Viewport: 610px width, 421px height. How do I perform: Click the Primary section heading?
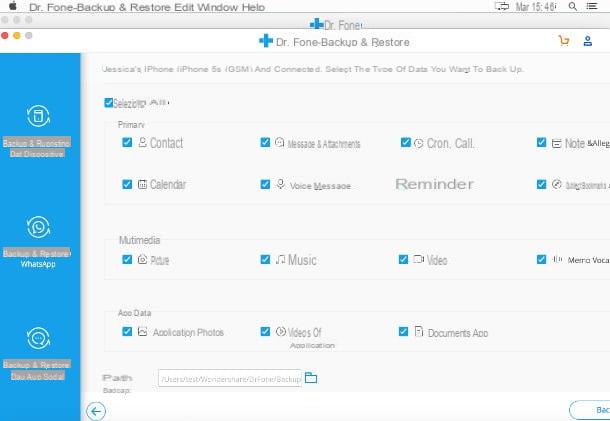[x=131, y=125]
